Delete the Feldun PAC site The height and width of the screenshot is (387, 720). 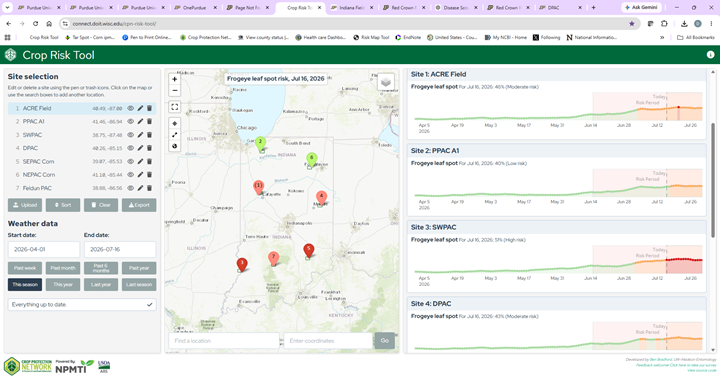[149, 188]
